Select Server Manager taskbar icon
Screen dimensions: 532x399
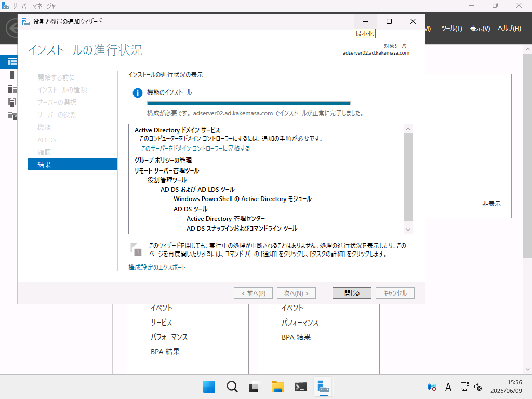point(323,387)
